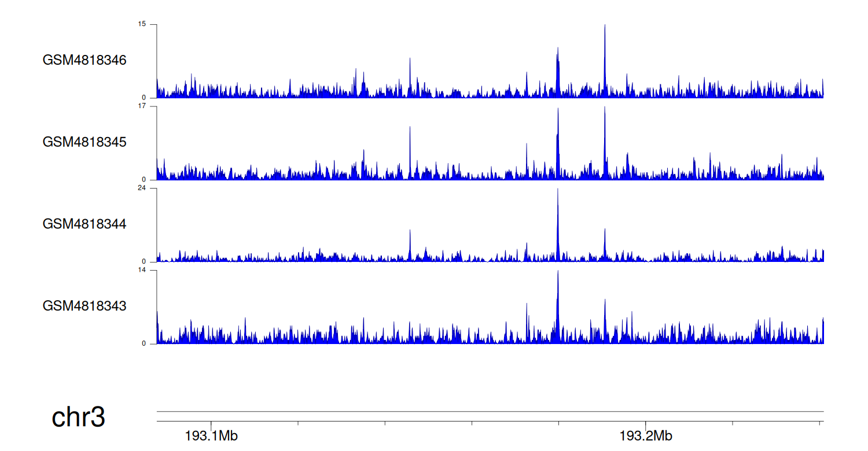The image size is (868, 451).
Task: Select the GSM4818345 track label
Action: [x=84, y=142]
